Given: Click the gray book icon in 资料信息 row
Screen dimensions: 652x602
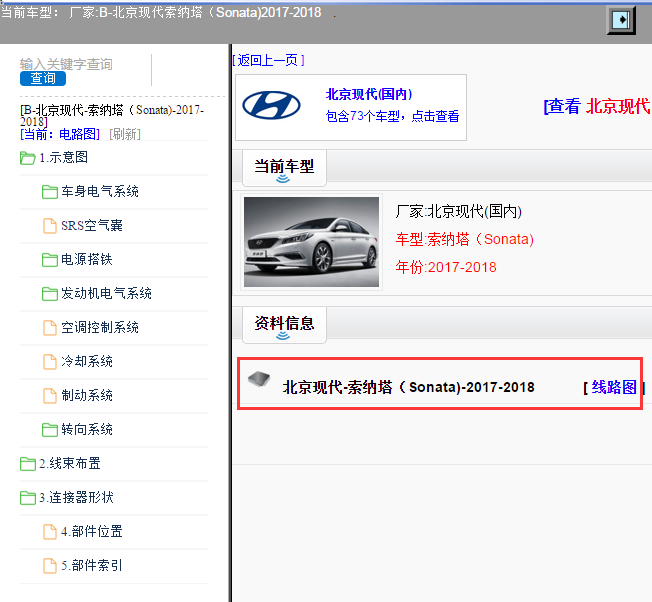Looking at the screenshot, I should click(x=259, y=378).
